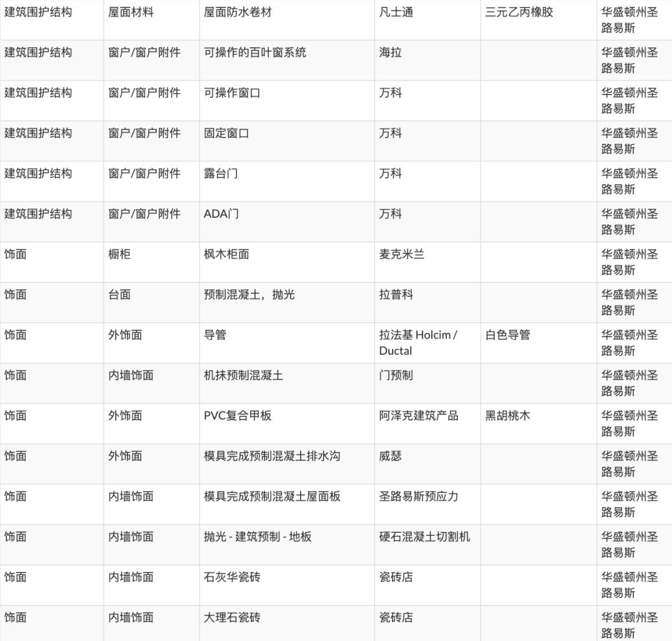
Task: Click '建筑围护结构' in the ADA门 row
Action: click(x=38, y=213)
